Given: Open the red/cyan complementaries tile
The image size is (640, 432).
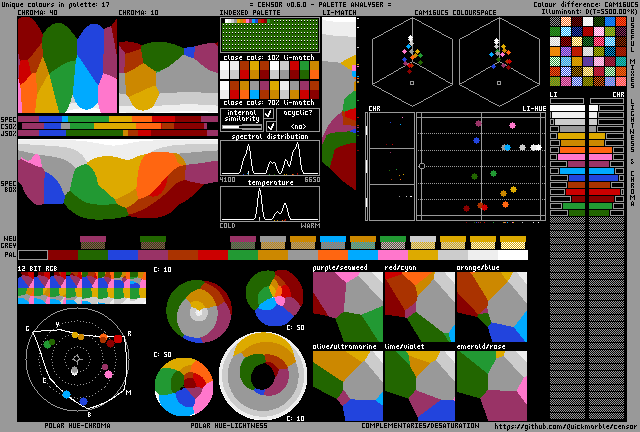Looking at the screenshot, I should (420, 307).
